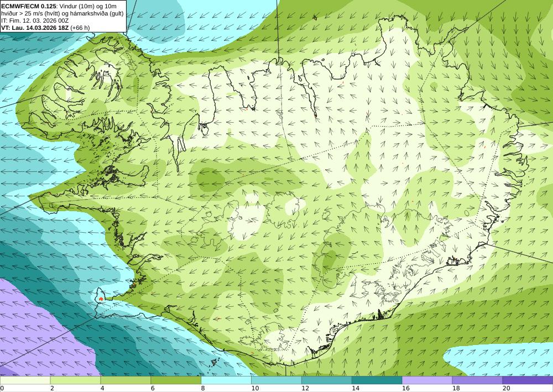This screenshot has height=392, width=553.
Task: Click the light cyan 8–10 m/s legend swatch
Action: 226,380
